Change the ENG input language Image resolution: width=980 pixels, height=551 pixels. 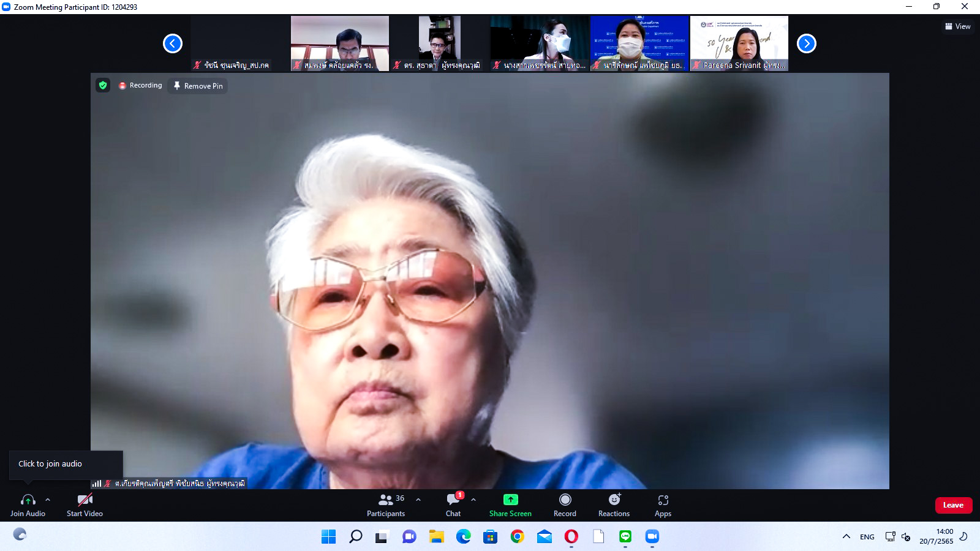point(867,537)
